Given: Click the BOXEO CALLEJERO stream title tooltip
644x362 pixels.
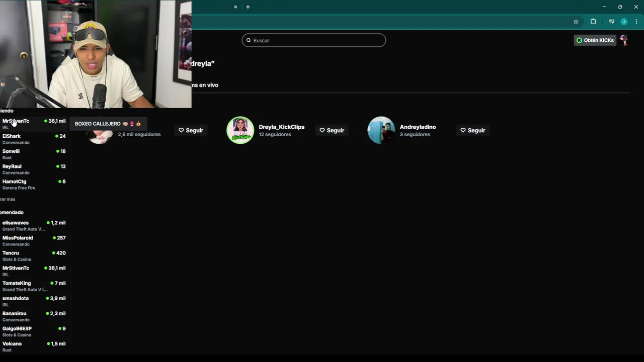Looking at the screenshot, I should point(108,124).
